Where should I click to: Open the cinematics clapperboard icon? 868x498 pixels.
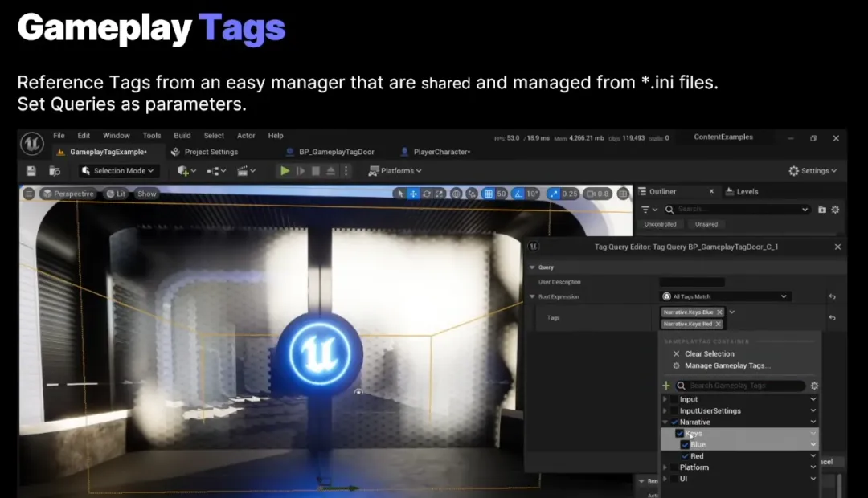246,171
